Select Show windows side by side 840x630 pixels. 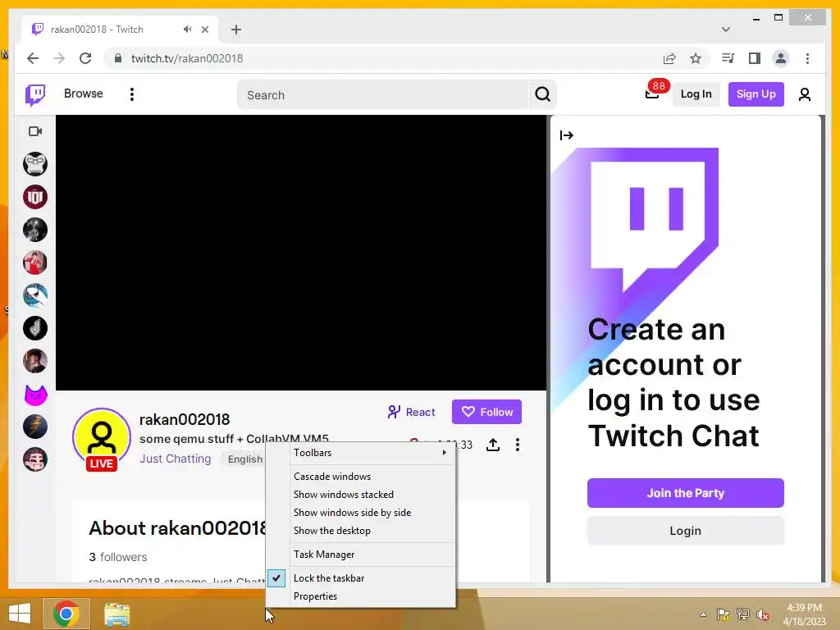coord(370,513)
